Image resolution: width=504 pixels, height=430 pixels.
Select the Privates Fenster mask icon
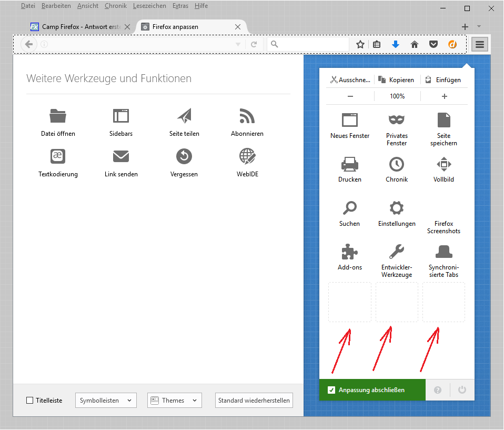tap(397, 119)
